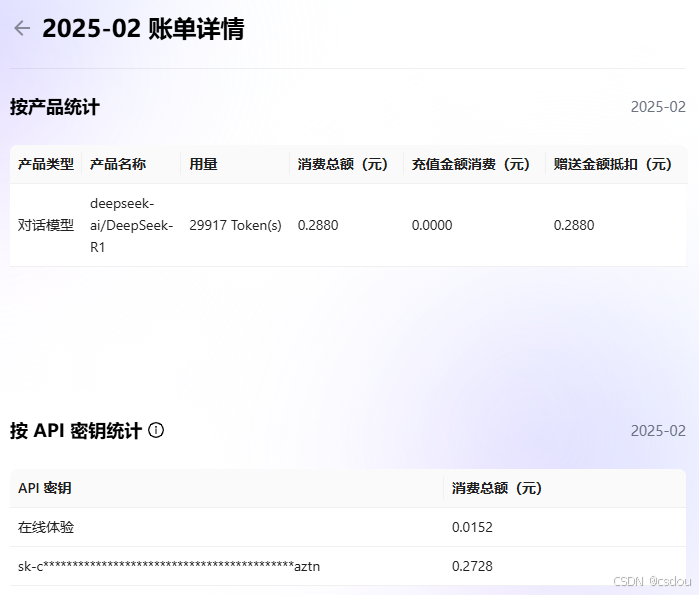The image size is (699, 595).
Task: Select the 2025-02 账单详情 page title
Action: point(143,29)
